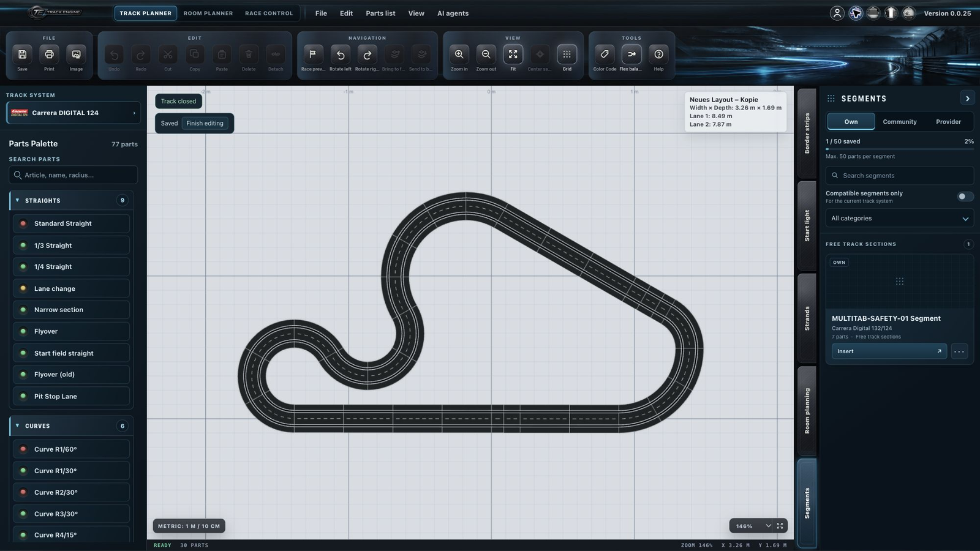Zoom out with the magnifier icon
980x551 pixels.
[x=486, y=54]
